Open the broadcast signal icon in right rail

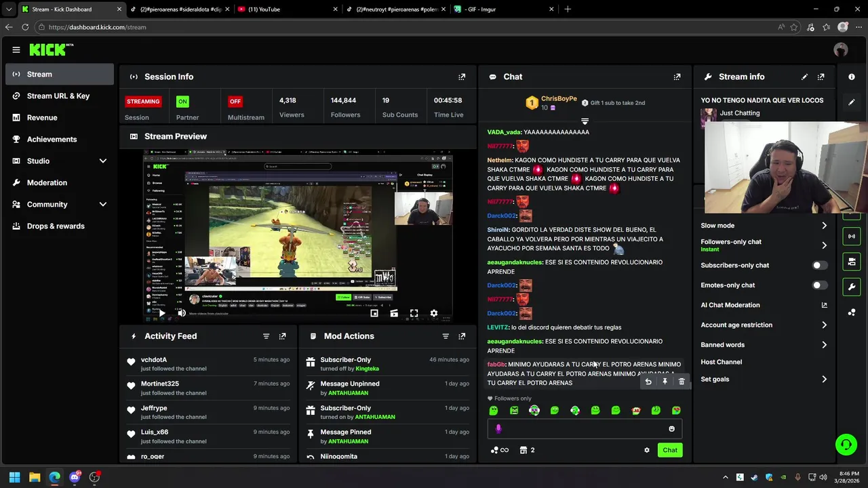[852, 236]
